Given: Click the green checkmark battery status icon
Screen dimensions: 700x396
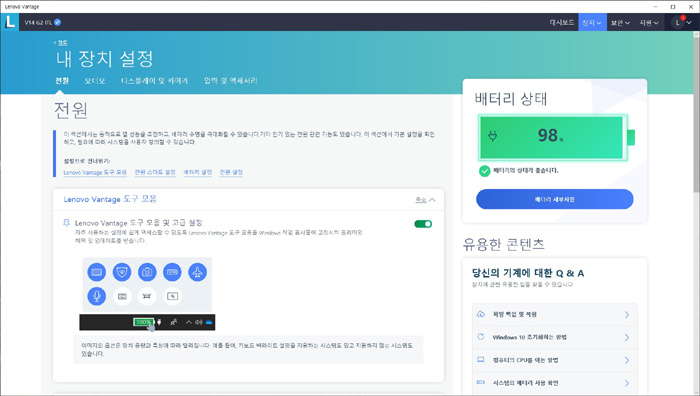Looking at the screenshot, I should click(484, 171).
